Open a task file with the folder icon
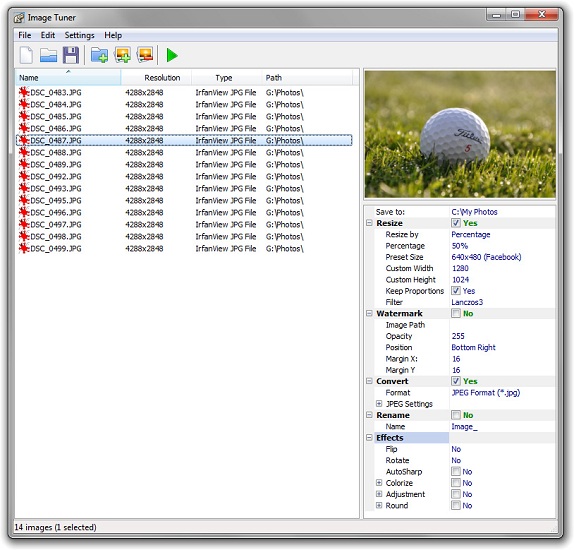The height and width of the screenshot is (550, 574). [48, 56]
